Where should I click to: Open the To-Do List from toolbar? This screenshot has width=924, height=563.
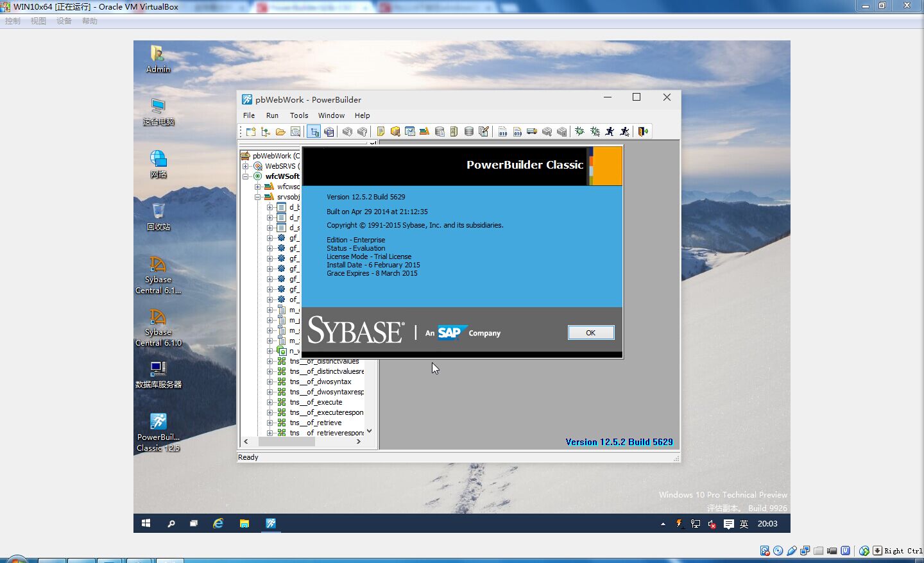click(x=381, y=131)
